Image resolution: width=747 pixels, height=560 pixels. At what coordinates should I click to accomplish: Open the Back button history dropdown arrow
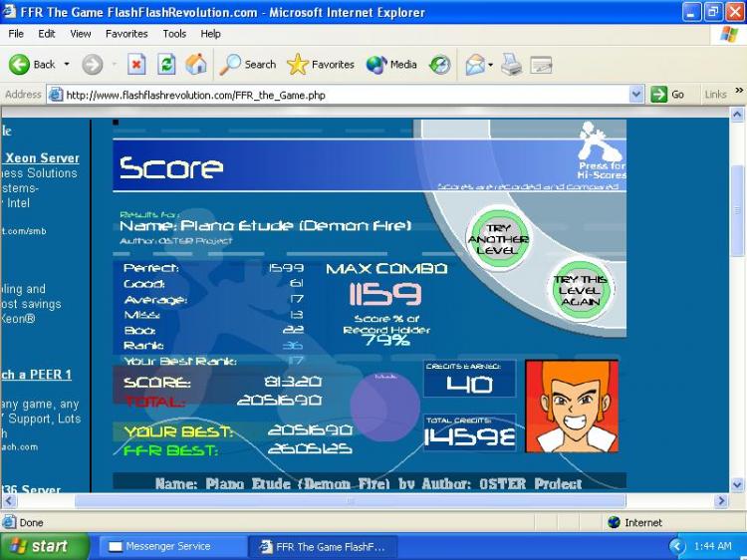tap(67, 65)
